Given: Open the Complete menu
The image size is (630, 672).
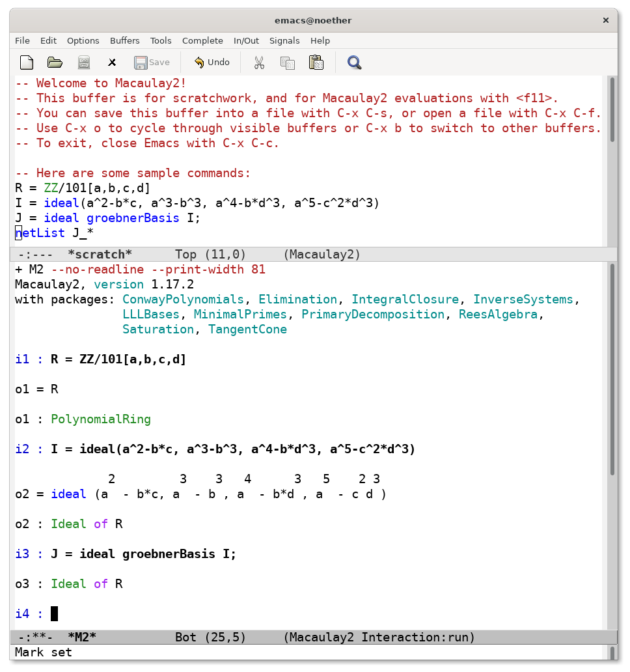Looking at the screenshot, I should click(x=202, y=41).
